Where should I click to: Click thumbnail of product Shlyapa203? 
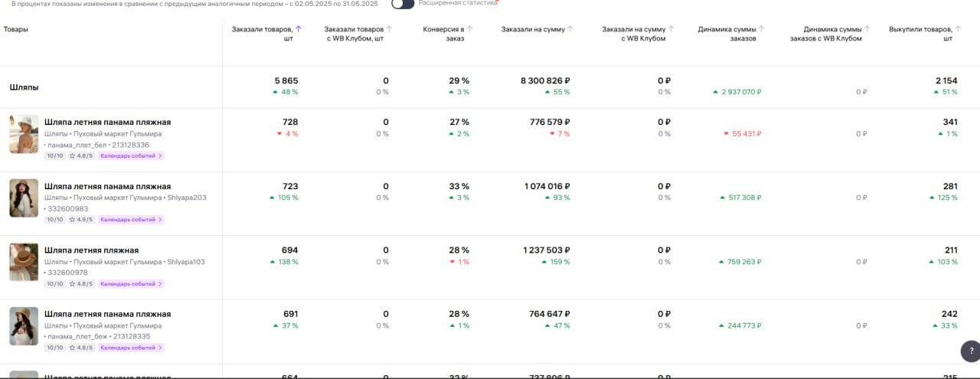[24, 198]
